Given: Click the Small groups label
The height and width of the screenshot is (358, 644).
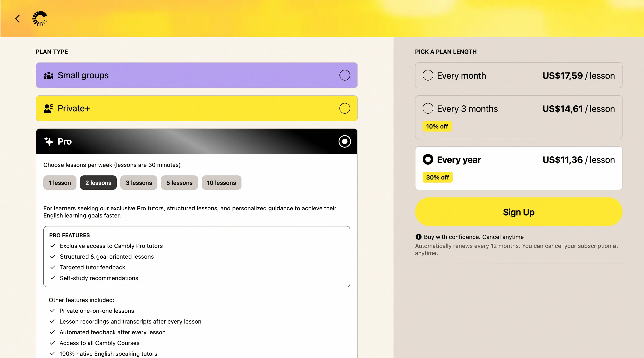Looking at the screenshot, I should 83,75.
